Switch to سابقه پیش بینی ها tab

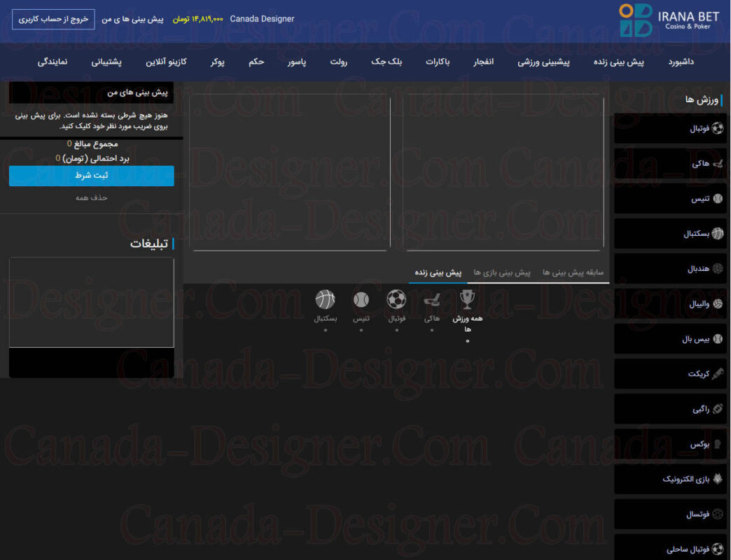573,272
